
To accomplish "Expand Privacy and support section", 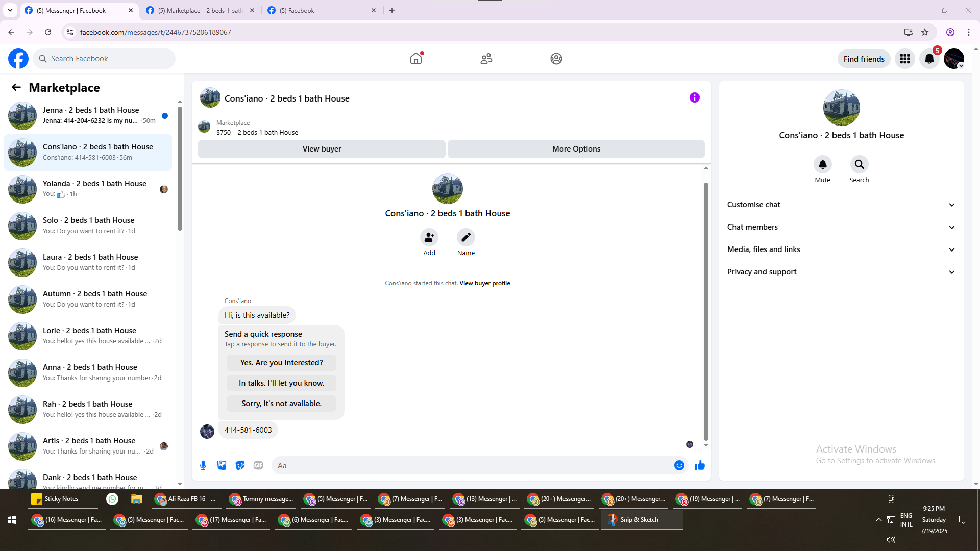I will coord(841,272).
